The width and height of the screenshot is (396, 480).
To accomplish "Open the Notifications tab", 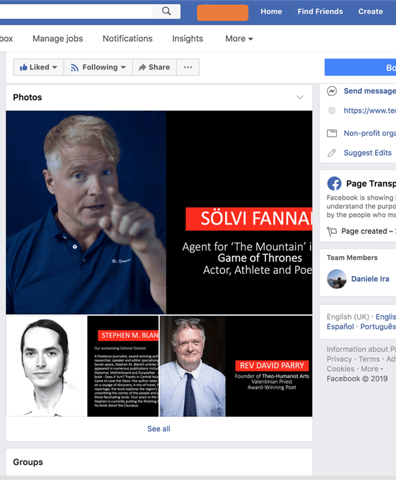I will (127, 39).
